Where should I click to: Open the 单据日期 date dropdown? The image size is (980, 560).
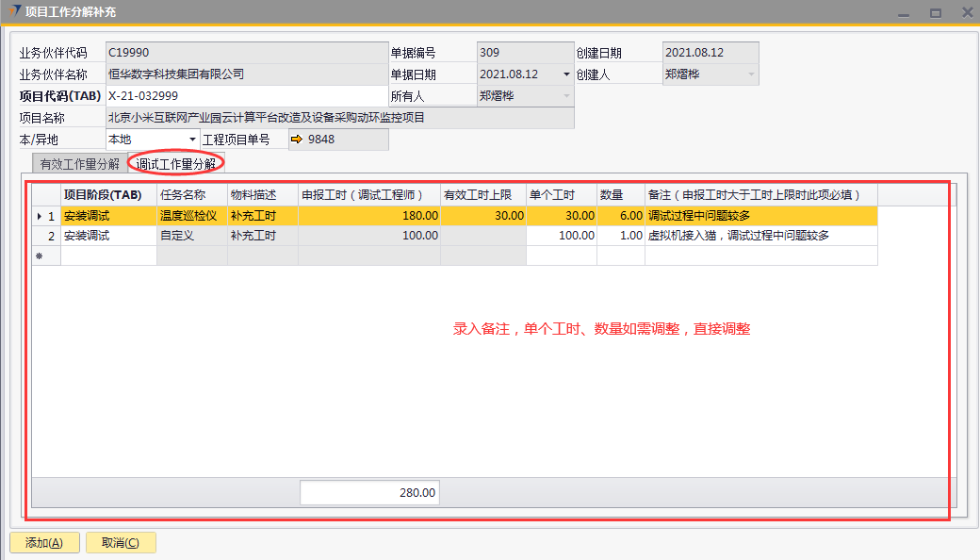(566, 74)
